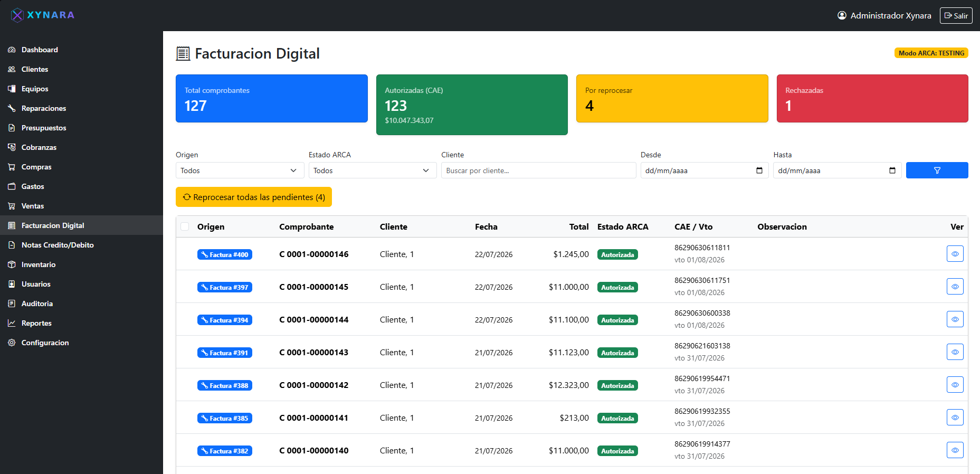View invoice C 0001-00000146 with eye icon

[x=955, y=254]
